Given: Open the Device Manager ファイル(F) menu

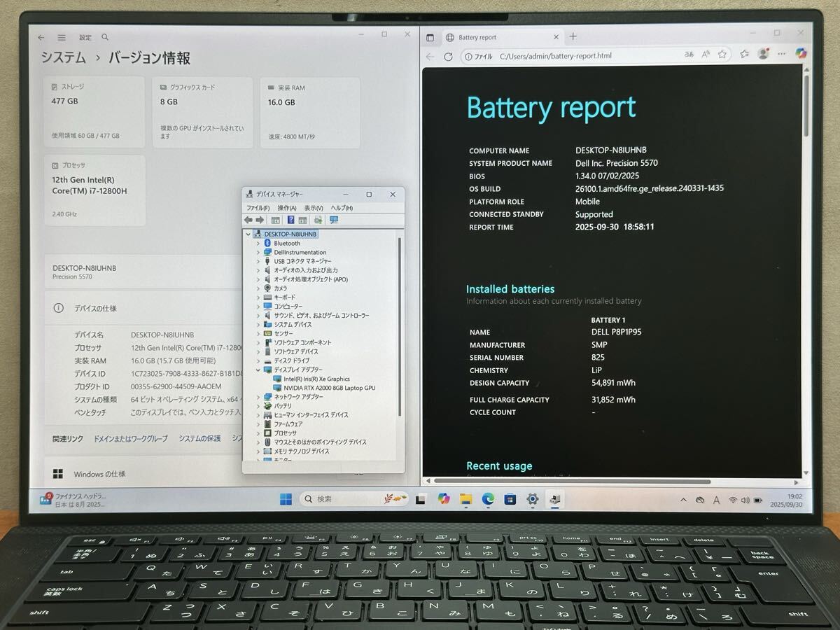Looking at the screenshot, I should [x=258, y=208].
